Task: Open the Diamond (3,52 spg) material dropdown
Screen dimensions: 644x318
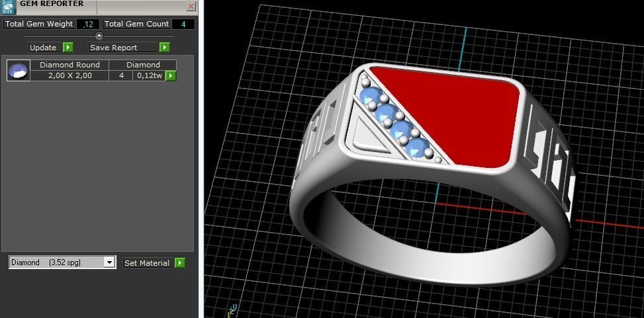Action: (x=62, y=262)
